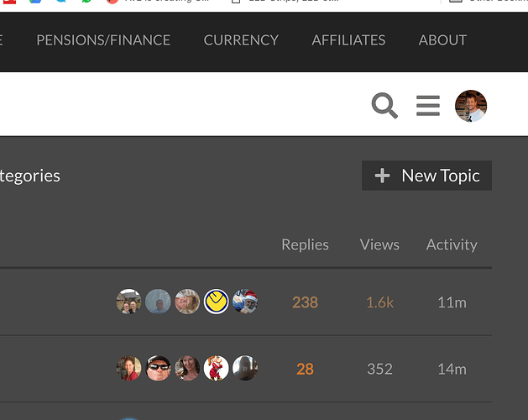Open the Currency menu item
The width and height of the screenshot is (528, 420).
tap(241, 40)
